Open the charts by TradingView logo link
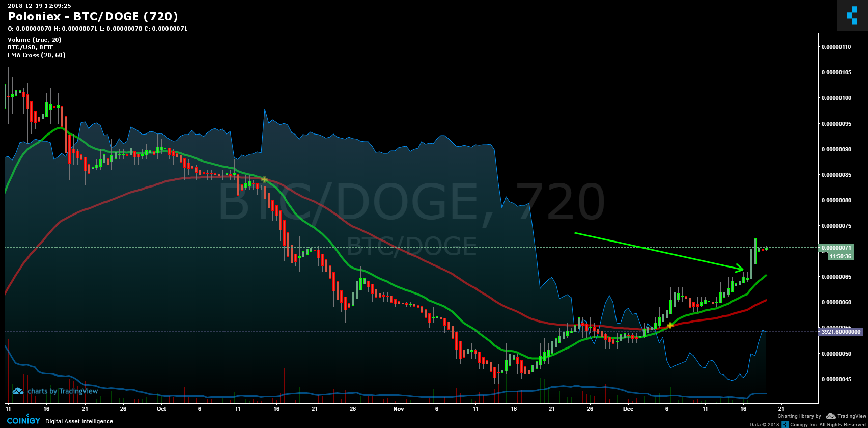The width and height of the screenshot is (868, 428). (x=55, y=391)
